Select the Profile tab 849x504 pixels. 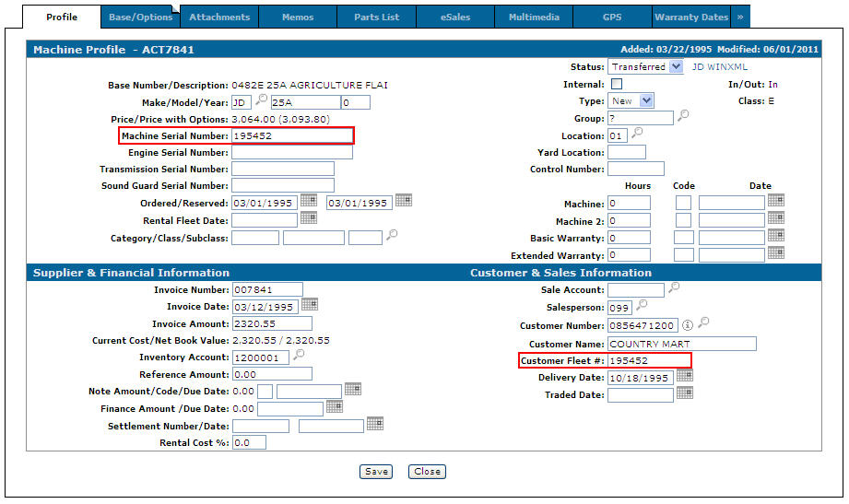pyautogui.click(x=62, y=17)
